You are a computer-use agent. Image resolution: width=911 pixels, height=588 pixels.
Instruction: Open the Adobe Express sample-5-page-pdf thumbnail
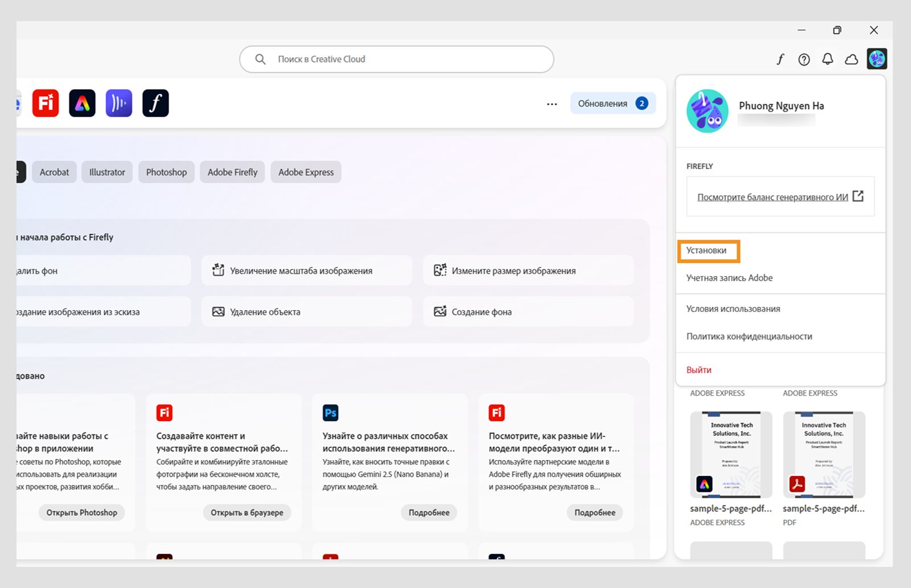(731, 455)
